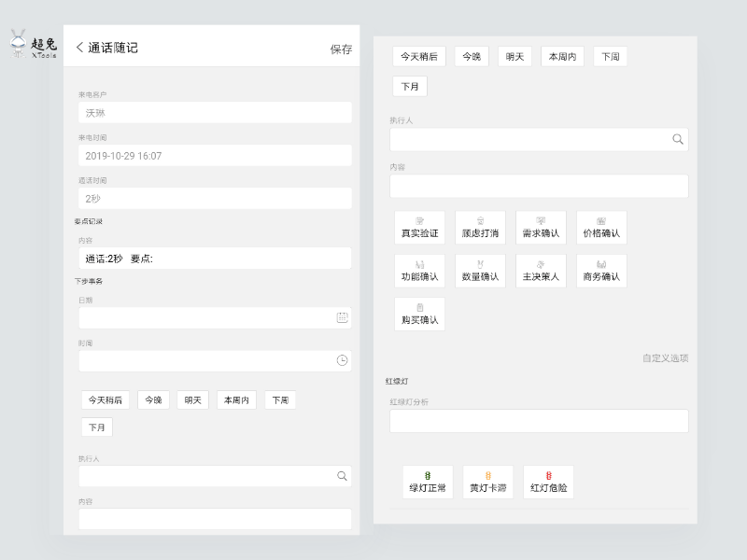The height and width of the screenshot is (560, 747).
Task: Select the 绿灯正常 traffic light option
Action: [428, 482]
